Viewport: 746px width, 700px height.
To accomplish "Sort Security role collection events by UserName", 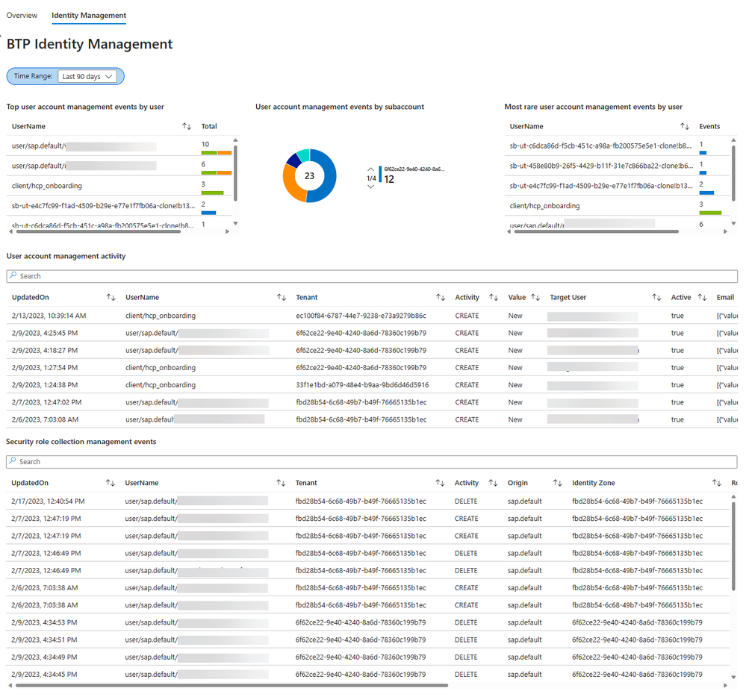I will pyautogui.click(x=282, y=483).
